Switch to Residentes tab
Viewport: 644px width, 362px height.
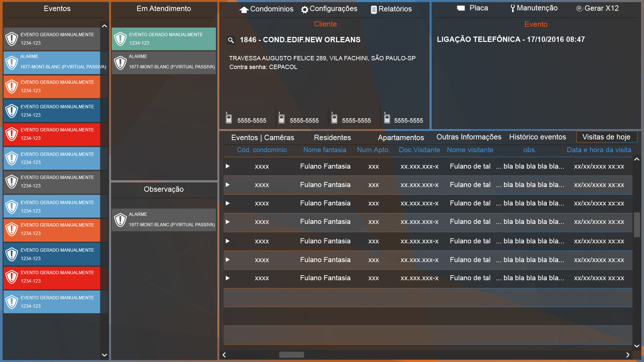pos(332,137)
